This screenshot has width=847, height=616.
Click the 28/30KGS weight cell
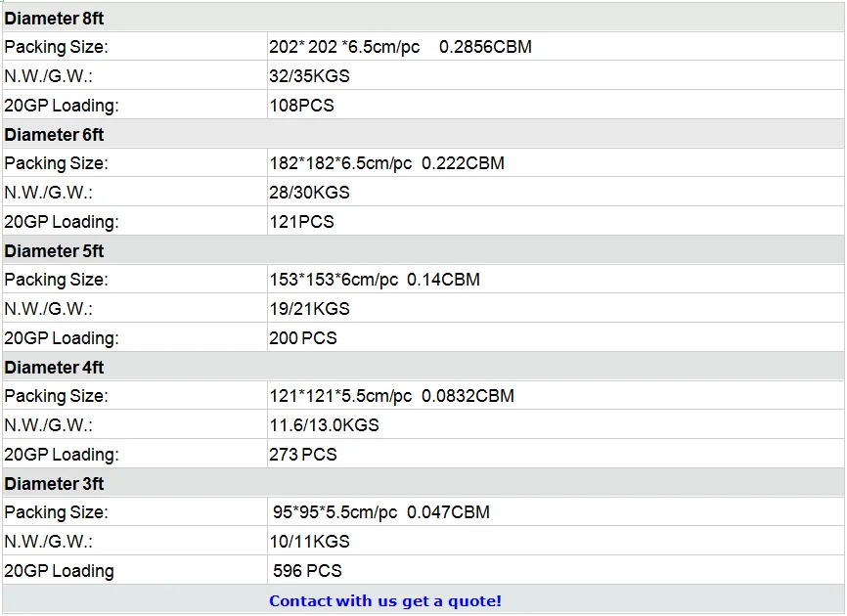pyautogui.click(x=309, y=193)
